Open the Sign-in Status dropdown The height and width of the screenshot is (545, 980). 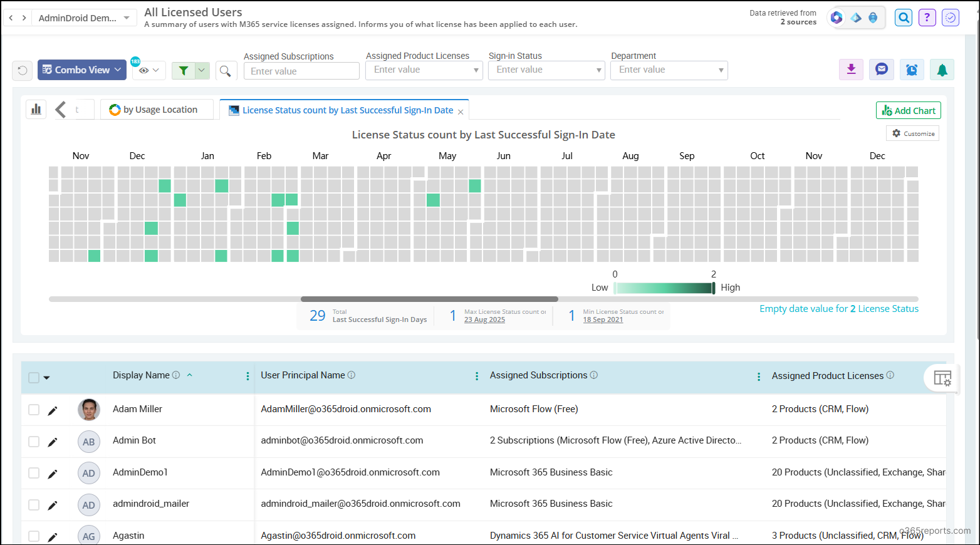click(546, 70)
